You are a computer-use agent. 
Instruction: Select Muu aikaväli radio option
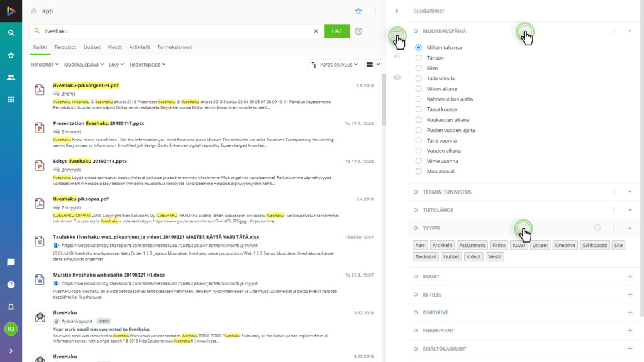coord(418,172)
